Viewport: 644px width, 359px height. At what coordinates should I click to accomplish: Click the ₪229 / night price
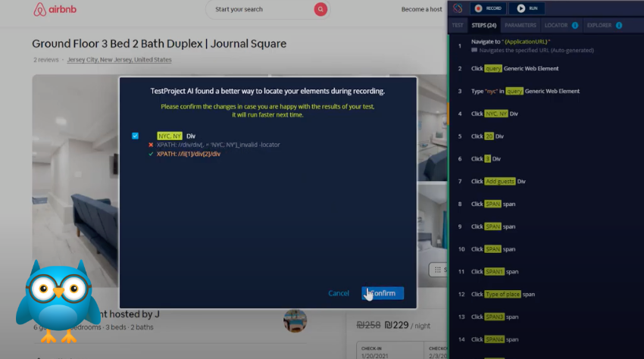pyautogui.click(x=407, y=326)
